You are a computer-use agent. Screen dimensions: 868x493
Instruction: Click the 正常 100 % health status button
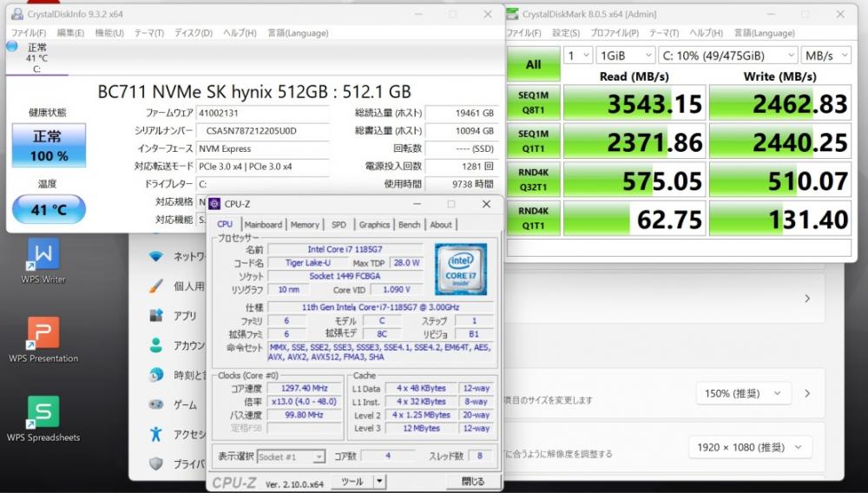click(x=49, y=145)
